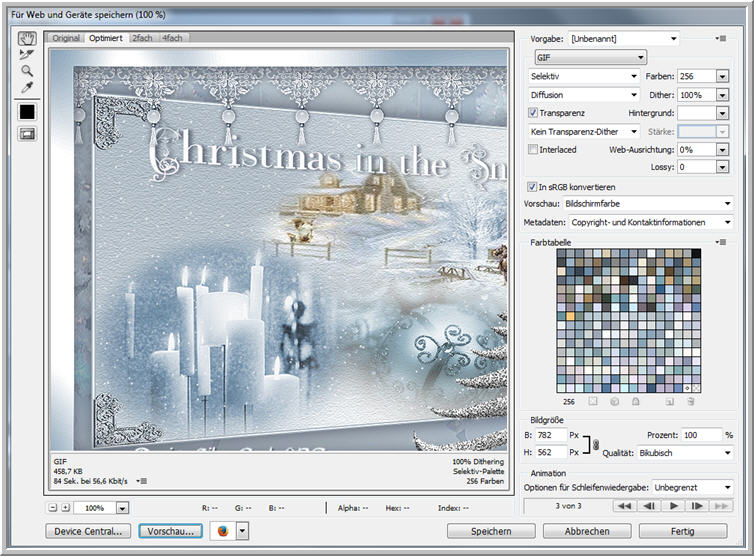Switch to the Optimiert tab
The width and height of the screenshot is (754, 556).
[106, 38]
